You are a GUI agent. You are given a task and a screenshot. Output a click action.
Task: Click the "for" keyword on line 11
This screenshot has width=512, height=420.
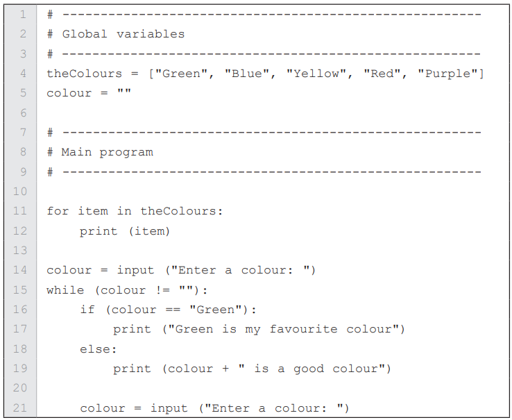[58, 211]
